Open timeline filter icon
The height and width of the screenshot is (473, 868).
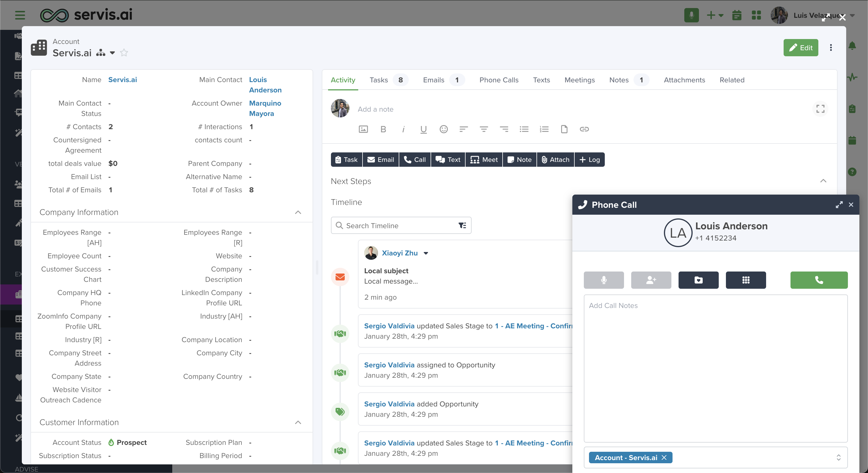pyautogui.click(x=462, y=225)
